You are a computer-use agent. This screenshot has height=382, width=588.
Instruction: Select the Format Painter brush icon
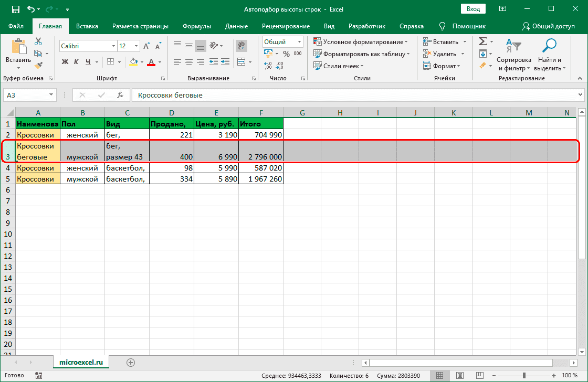tap(38, 65)
